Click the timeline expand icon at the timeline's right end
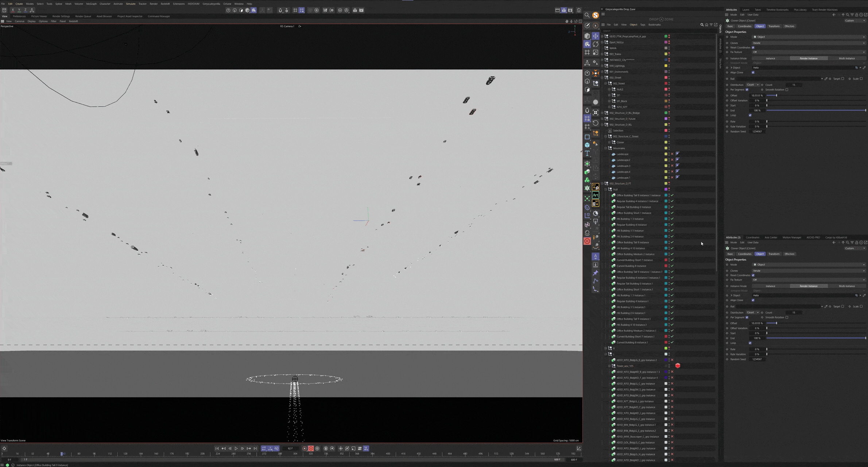The height and width of the screenshot is (467, 868). click(x=579, y=448)
